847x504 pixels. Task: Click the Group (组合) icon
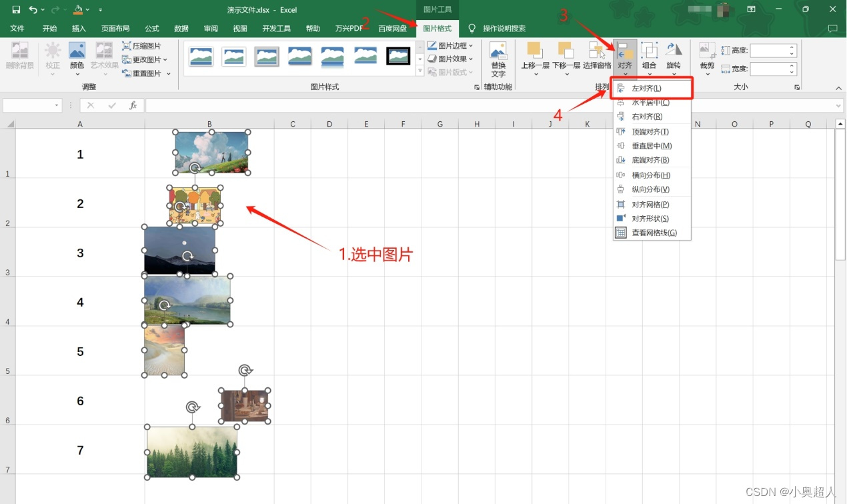649,51
